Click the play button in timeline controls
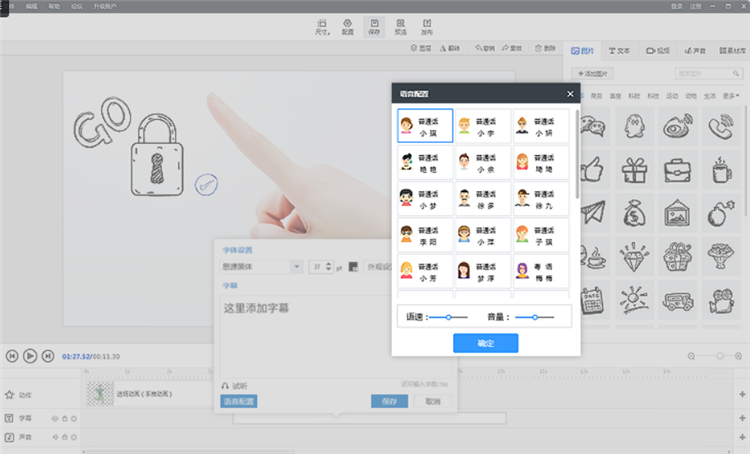The width and height of the screenshot is (750, 454). pos(30,356)
